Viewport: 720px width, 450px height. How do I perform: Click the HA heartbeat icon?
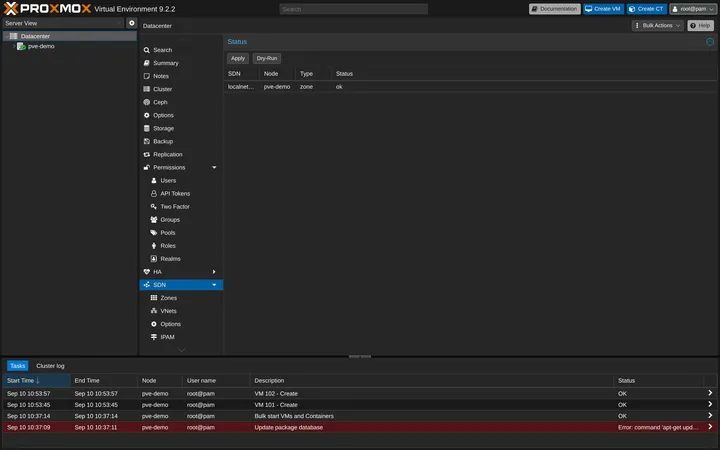click(146, 272)
